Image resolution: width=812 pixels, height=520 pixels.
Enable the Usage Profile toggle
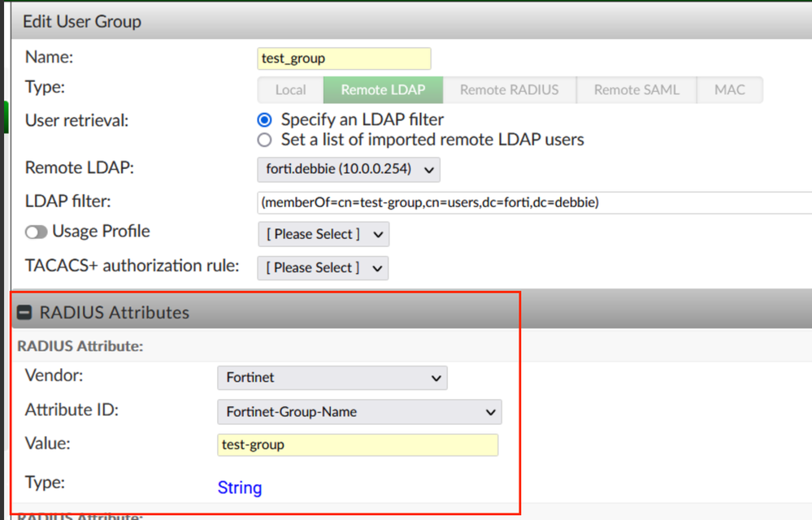click(37, 232)
